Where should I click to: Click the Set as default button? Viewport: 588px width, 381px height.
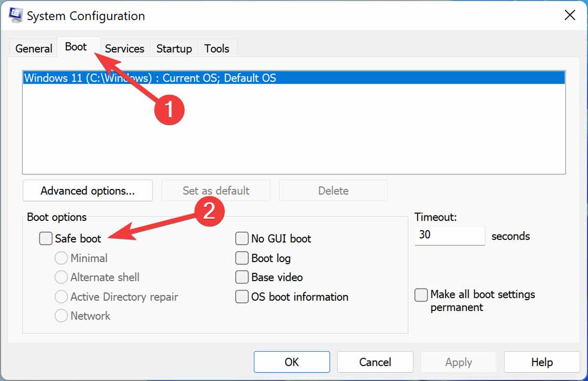(x=216, y=190)
